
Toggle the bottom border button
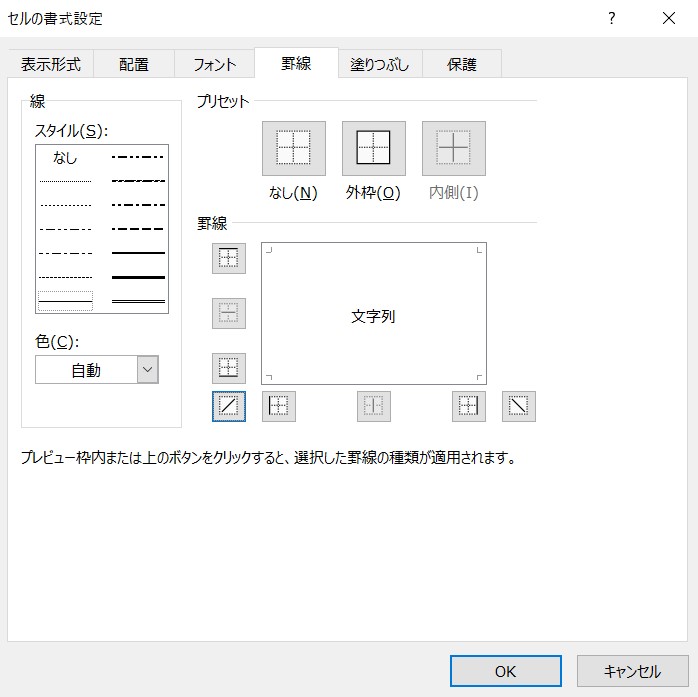[229, 369]
